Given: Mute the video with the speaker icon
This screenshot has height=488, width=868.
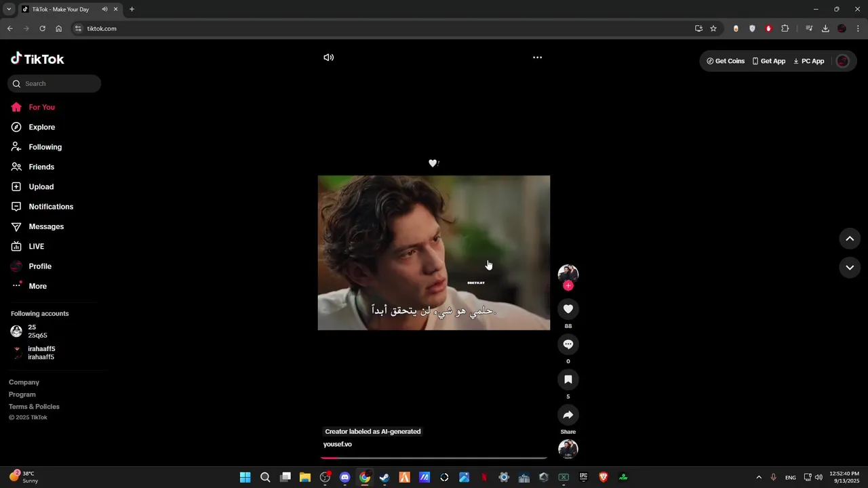Looking at the screenshot, I should pyautogui.click(x=329, y=58).
